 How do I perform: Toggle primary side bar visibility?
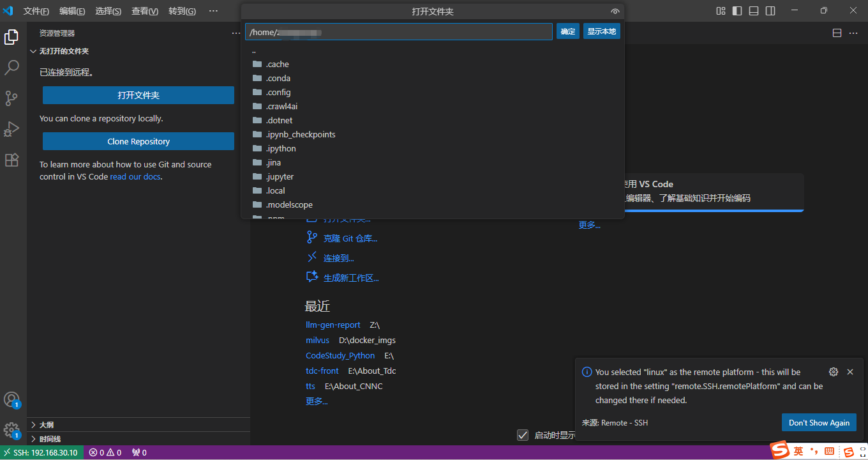(737, 11)
